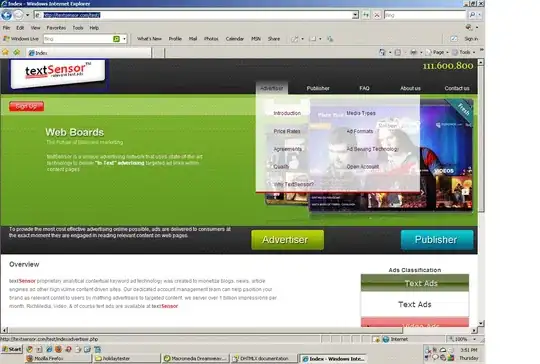
Task: Open the Windows Live search options dropdown
Action: tap(124, 39)
